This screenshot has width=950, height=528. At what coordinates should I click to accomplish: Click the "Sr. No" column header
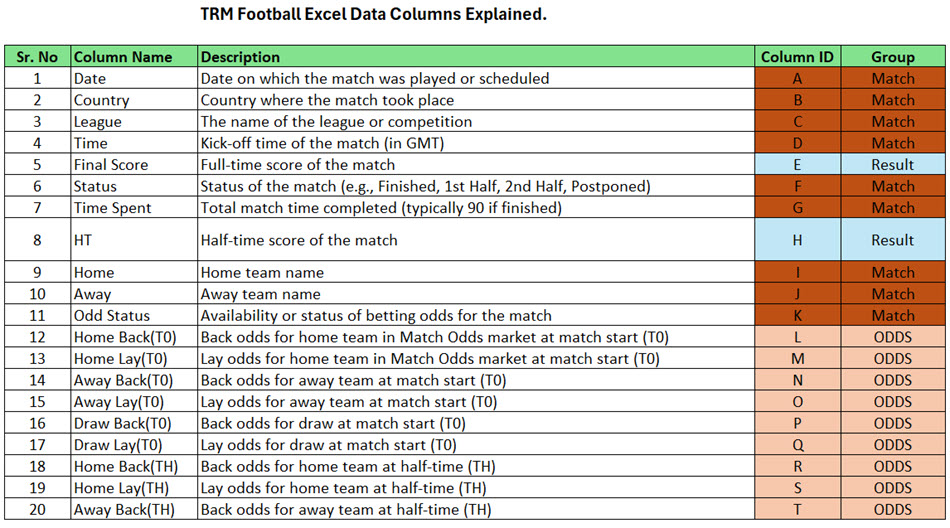pos(38,57)
